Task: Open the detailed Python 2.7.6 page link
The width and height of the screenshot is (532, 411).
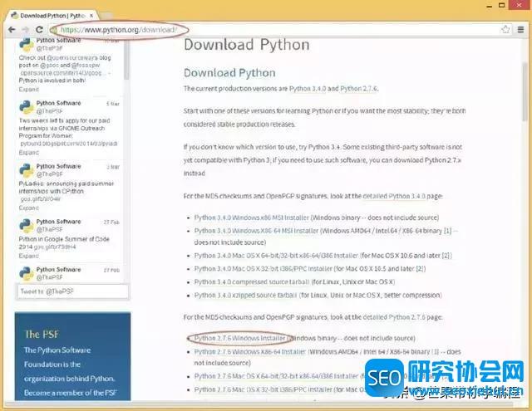Action: click(x=394, y=317)
